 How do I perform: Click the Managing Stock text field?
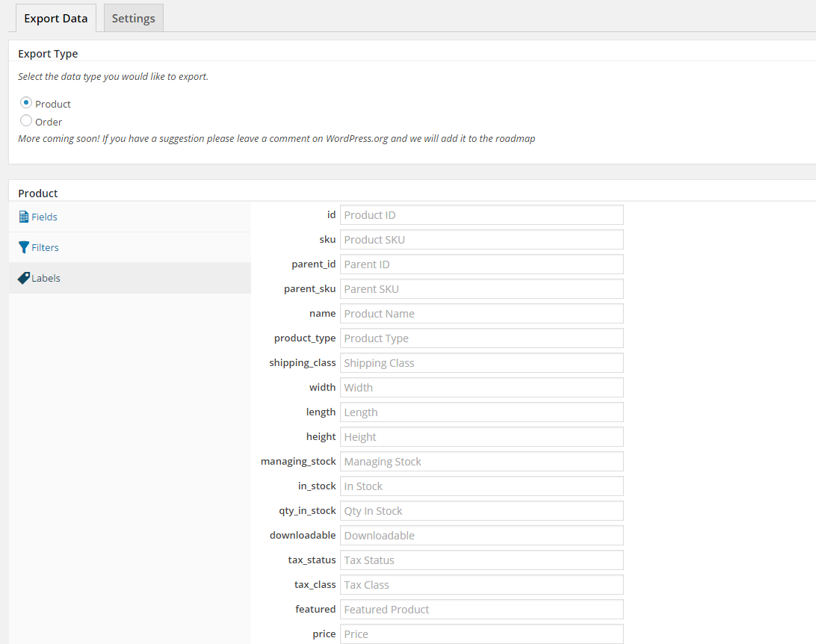tap(481, 462)
